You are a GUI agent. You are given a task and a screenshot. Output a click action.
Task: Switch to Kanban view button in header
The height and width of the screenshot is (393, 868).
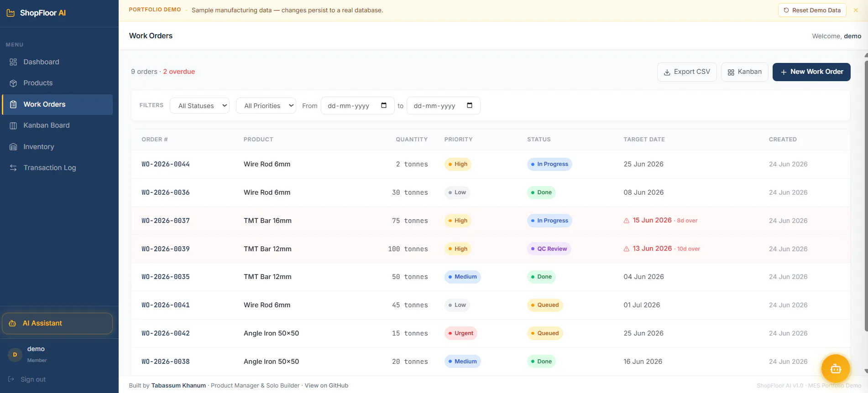point(745,72)
